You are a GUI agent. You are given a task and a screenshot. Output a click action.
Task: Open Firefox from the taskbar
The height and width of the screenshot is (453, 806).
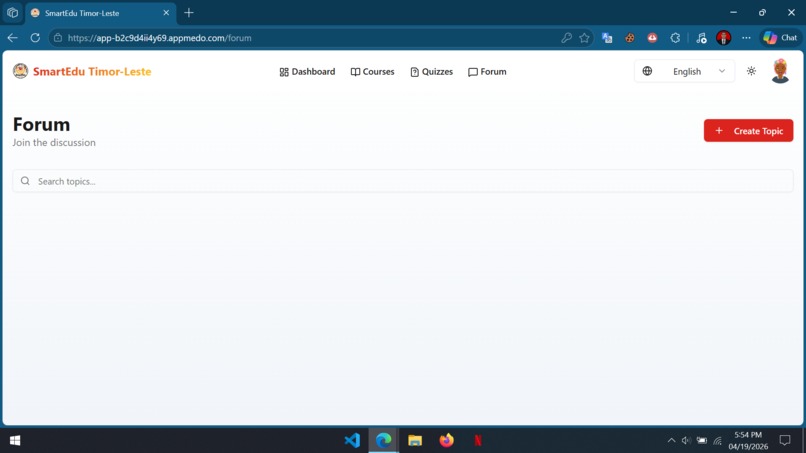(x=446, y=440)
